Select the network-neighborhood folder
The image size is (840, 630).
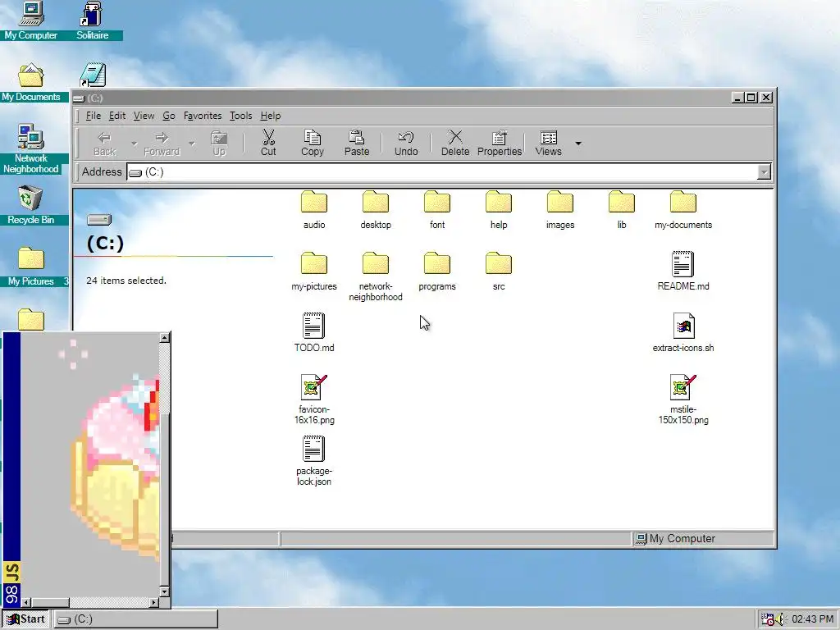[x=376, y=277]
